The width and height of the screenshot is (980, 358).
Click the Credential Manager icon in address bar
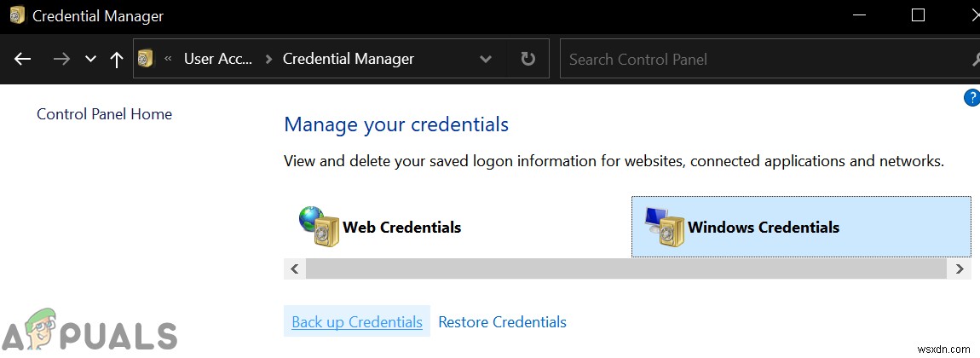[146, 59]
